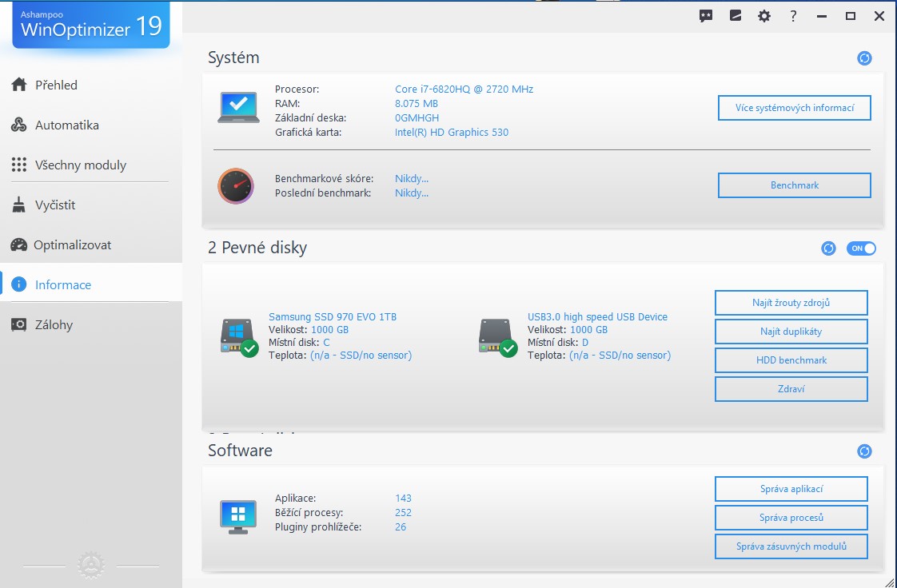Click Najít duplikáty button
Image resolution: width=897 pixels, height=588 pixels.
point(791,332)
